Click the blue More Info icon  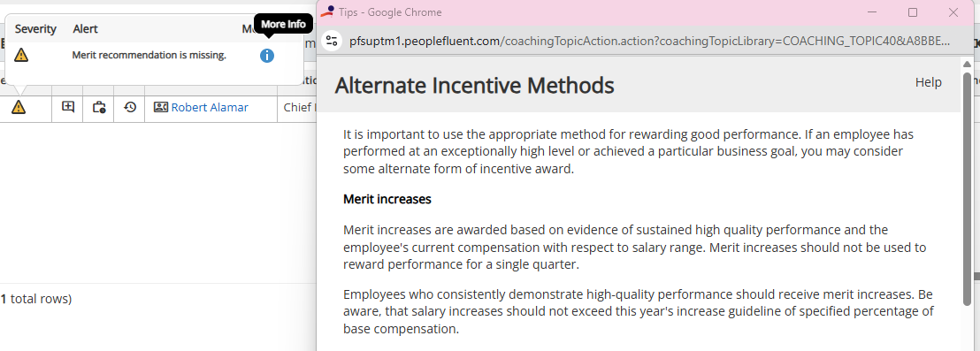267,56
